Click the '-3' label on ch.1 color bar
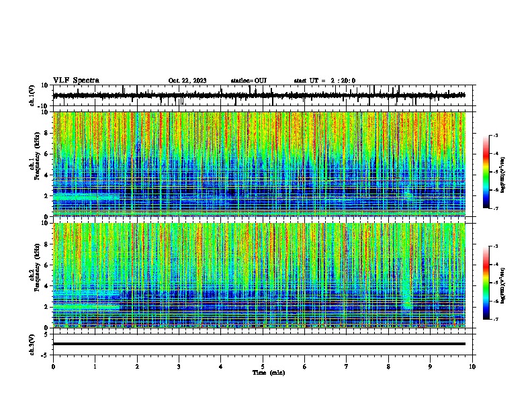Image resolution: width=532 pixels, height=411 pixels. click(x=496, y=135)
